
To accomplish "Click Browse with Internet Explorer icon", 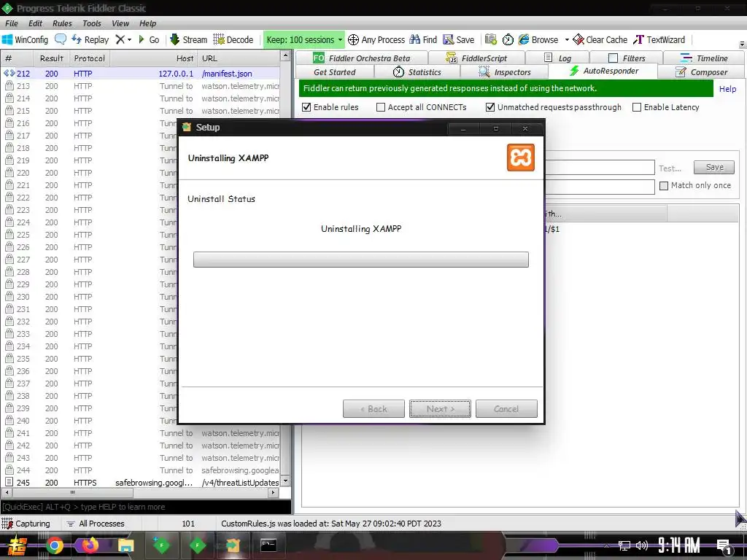I will [538, 39].
